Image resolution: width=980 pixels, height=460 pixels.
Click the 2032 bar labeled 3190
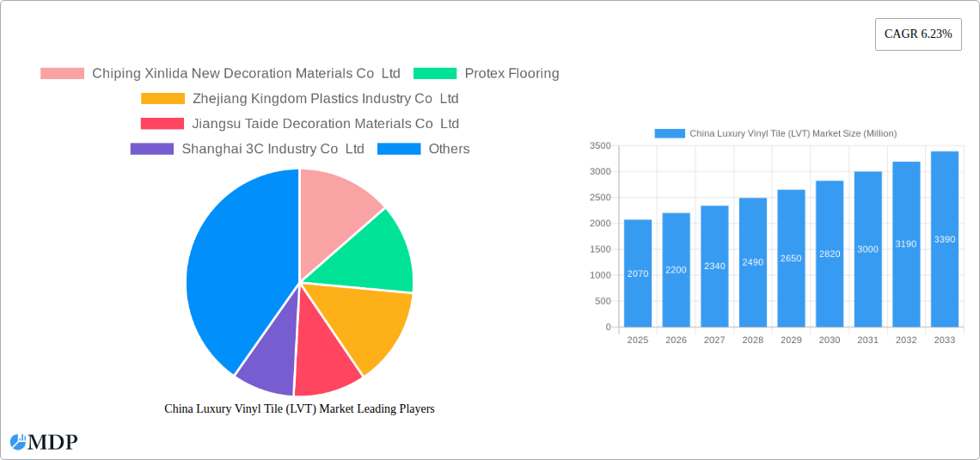pyautogui.click(x=906, y=244)
